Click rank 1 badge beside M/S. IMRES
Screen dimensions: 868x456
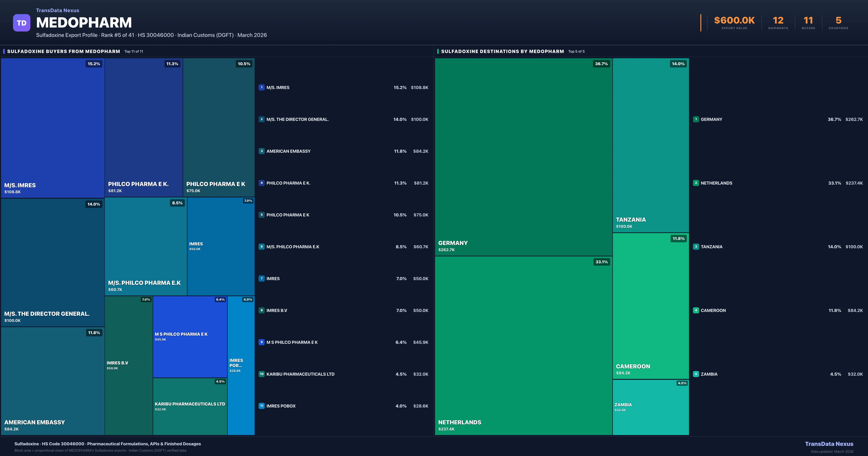(261, 87)
